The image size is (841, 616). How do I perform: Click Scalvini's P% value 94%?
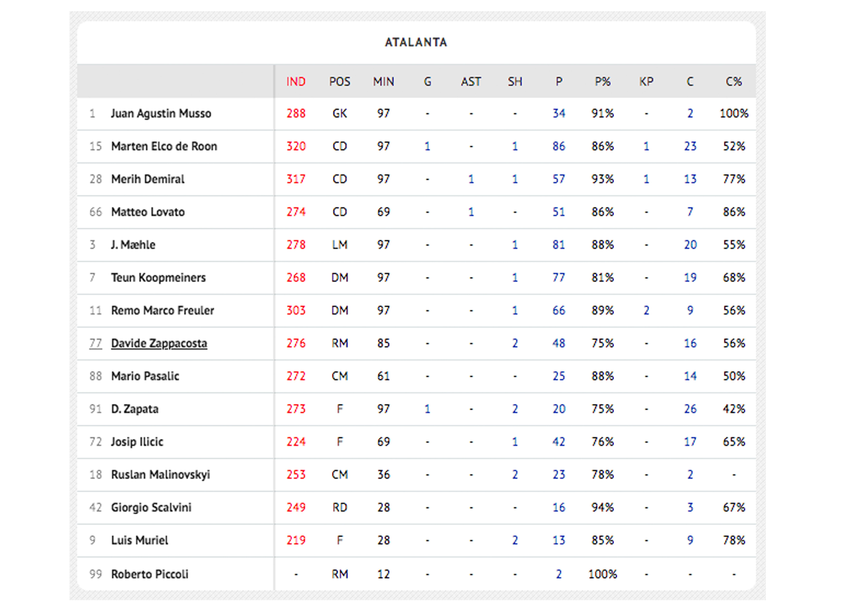[x=602, y=507]
